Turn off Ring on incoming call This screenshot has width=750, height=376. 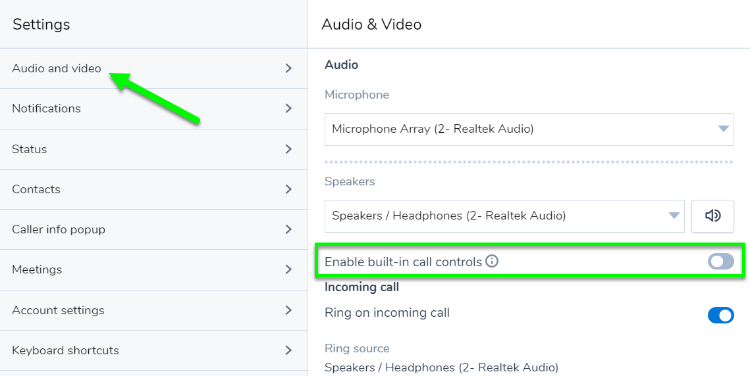click(721, 315)
